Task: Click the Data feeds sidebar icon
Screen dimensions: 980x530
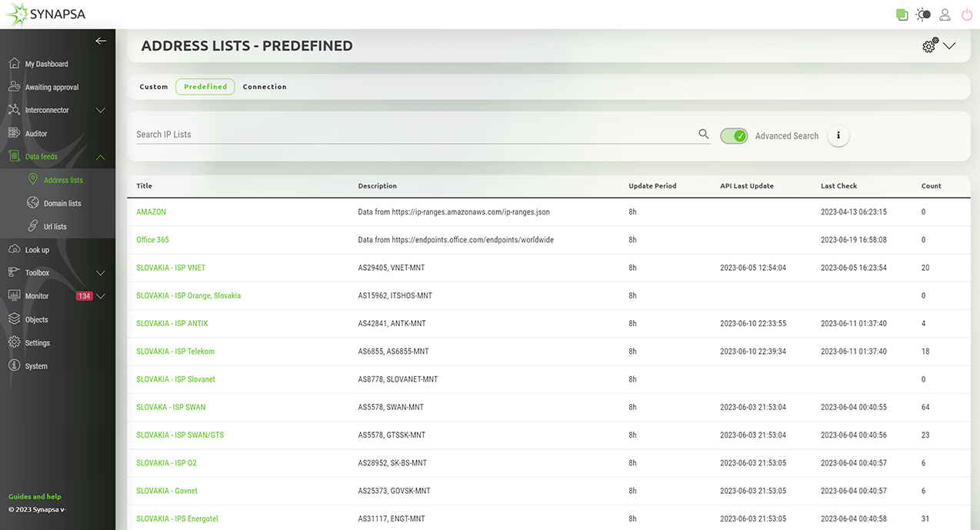Action: (14, 156)
